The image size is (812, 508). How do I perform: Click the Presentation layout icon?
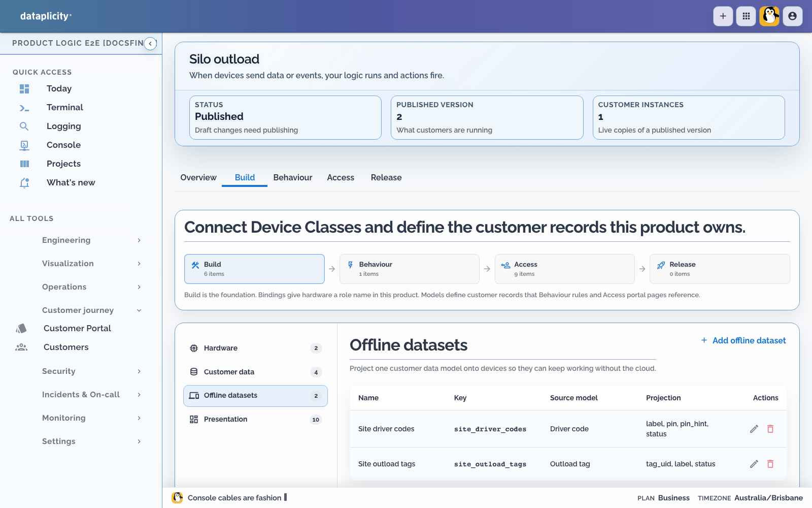(x=194, y=420)
